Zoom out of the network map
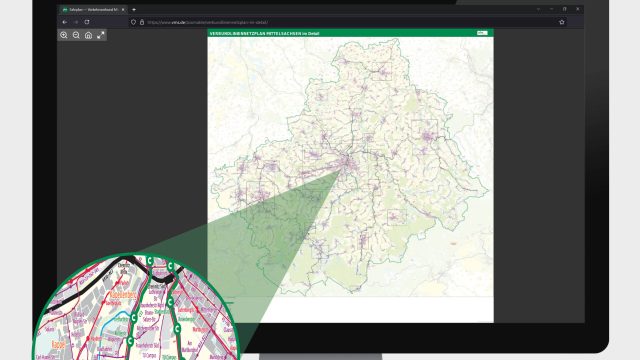Screen dimensions: 640x360 pos(76,35)
